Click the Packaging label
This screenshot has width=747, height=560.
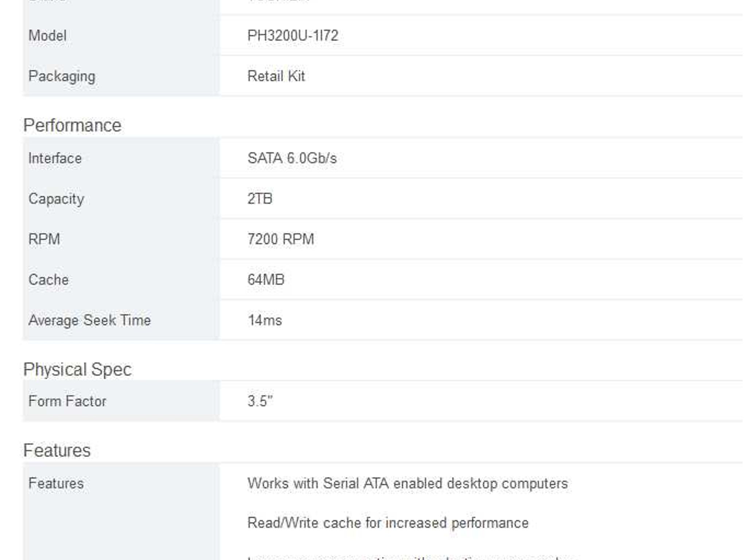point(62,76)
